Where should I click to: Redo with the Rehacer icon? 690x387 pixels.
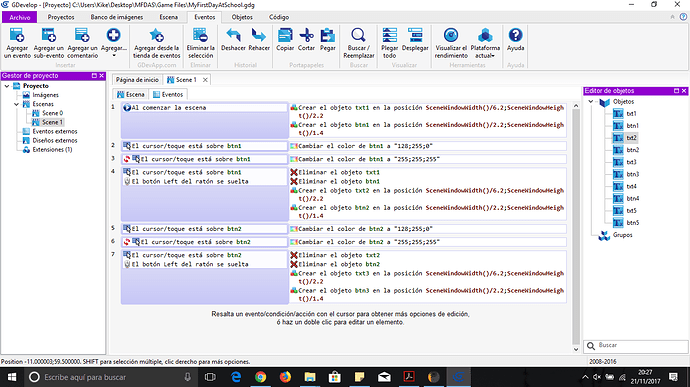click(259, 36)
